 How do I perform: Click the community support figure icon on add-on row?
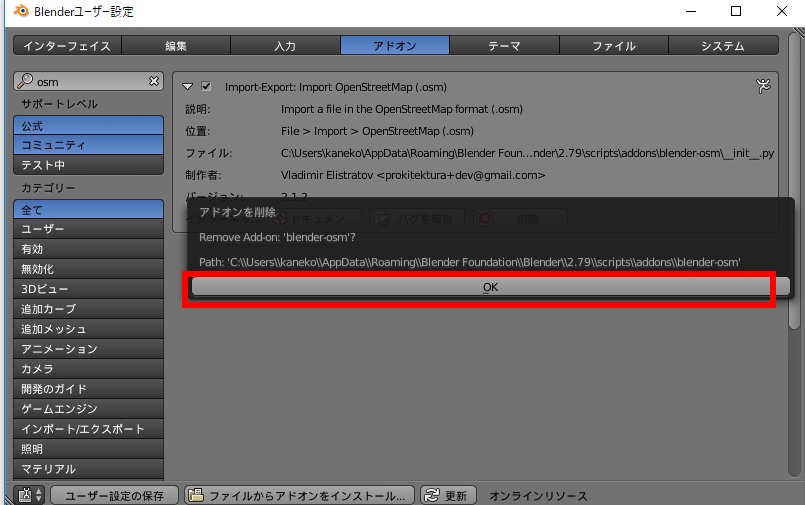763,86
